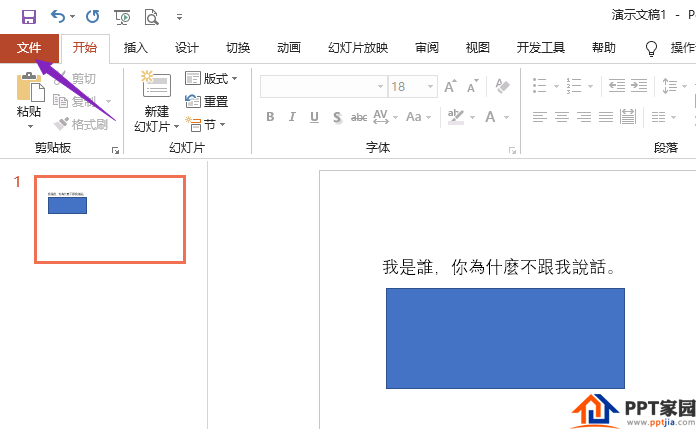Click the text 我是誰，你為什麼不跟我說話。
Image resolution: width=696 pixels, height=429 pixels.
click(499, 267)
